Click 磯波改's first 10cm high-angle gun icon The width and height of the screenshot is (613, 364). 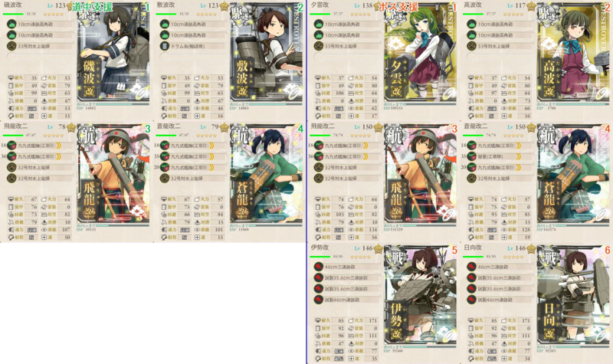[11, 25]
